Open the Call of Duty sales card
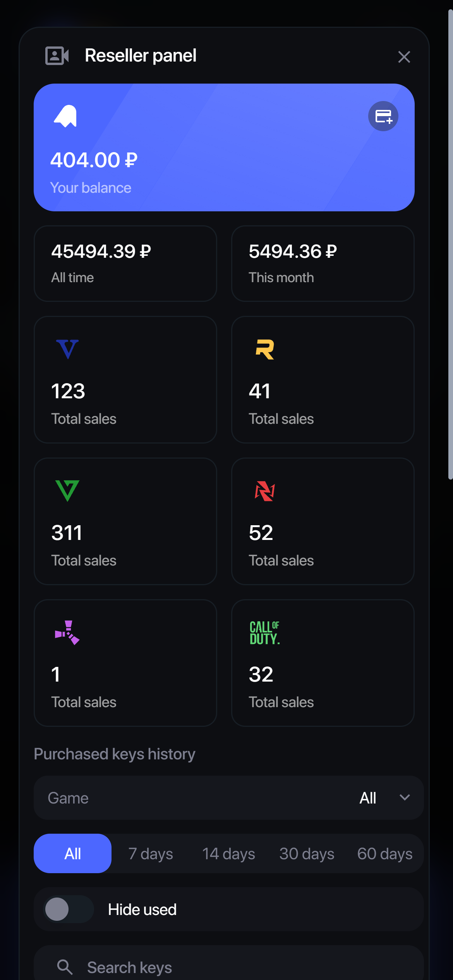Screen dimensions: 453x980 point(323,663)
